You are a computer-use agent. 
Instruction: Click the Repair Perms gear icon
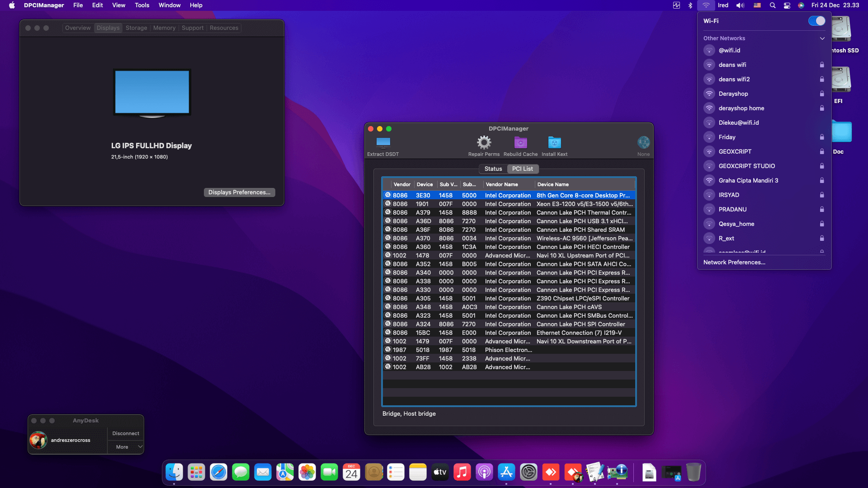[484, 143]
